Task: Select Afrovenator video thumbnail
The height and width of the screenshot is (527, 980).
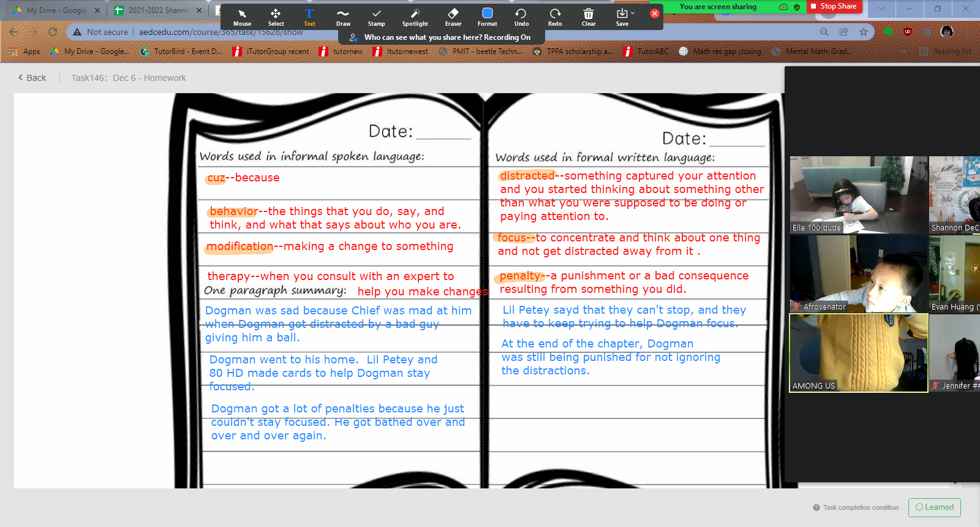Action: tap(859, 274)
